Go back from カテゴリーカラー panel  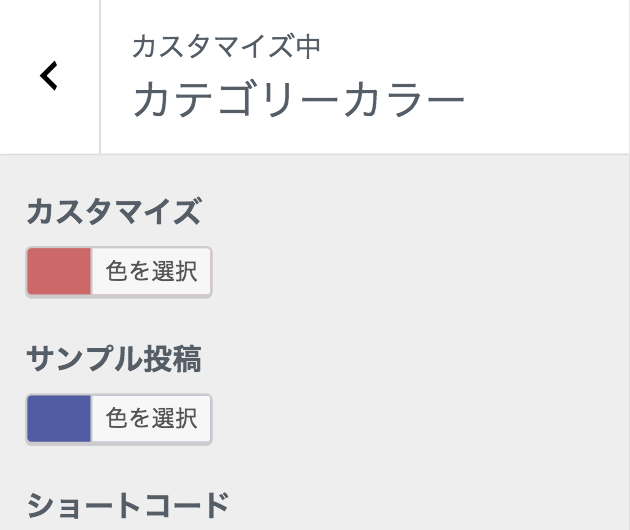point(49,76)
